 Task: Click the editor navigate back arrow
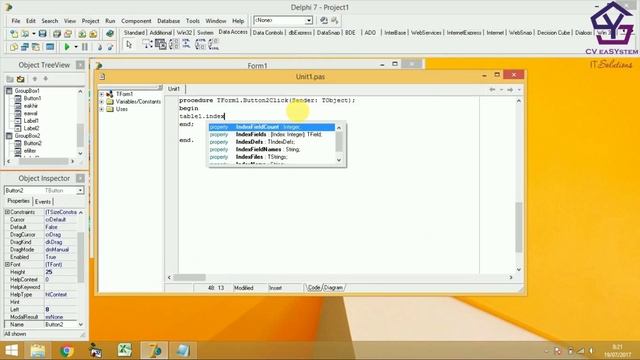pos(492,89)
